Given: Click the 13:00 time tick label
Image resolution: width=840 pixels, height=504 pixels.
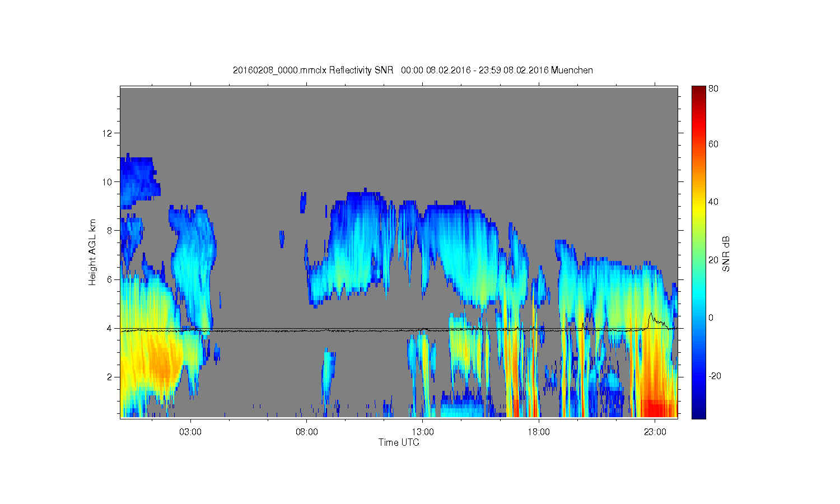Looking at the screenshot, I should tap(423, 432).
